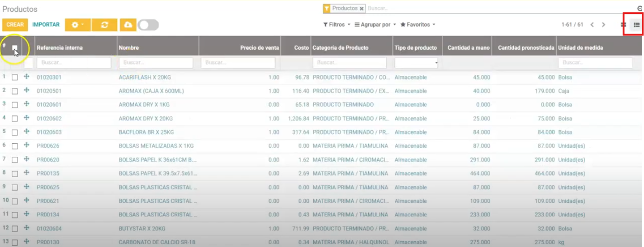Open product link 01020301
Viewport: 644px width, 247px height.
pyautogui.click(x=49, y=78)
